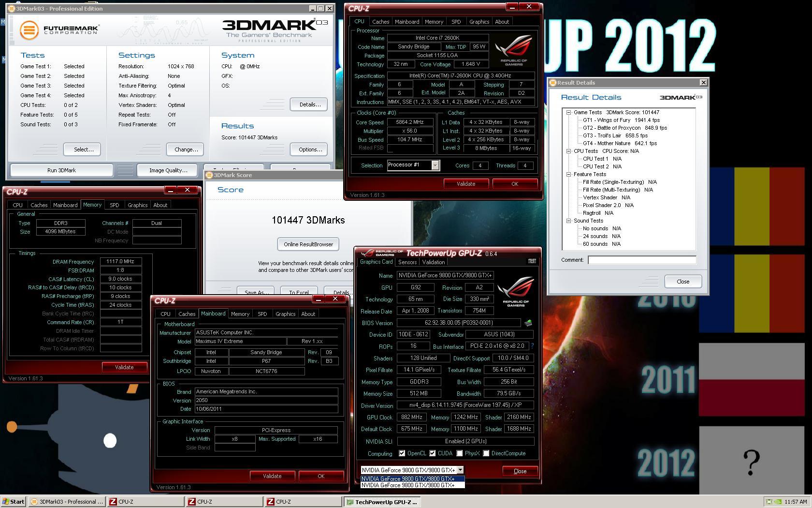The height and width of the screenshot is (508, 812).
Task: Click the ROG logo in the GPU-Z window
Action: [516, 291]
